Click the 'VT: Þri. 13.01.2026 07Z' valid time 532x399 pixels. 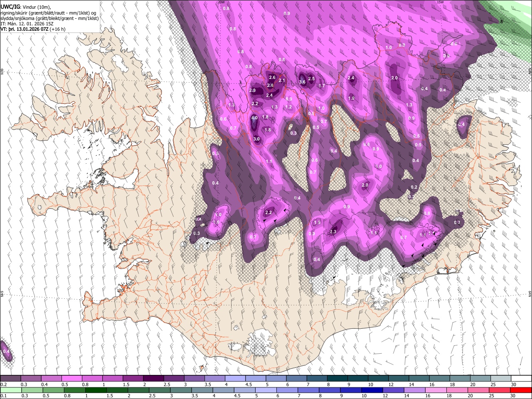pos(25,29)
